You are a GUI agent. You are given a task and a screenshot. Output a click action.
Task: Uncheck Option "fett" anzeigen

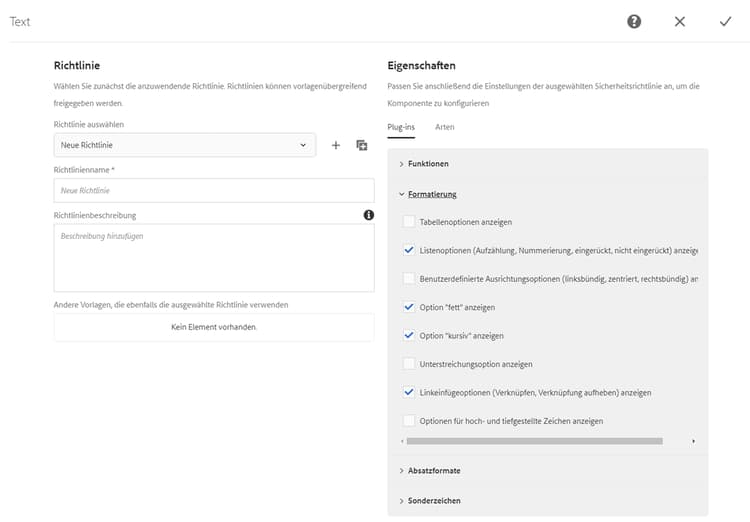pyautogui.click(x=408, y=307)
